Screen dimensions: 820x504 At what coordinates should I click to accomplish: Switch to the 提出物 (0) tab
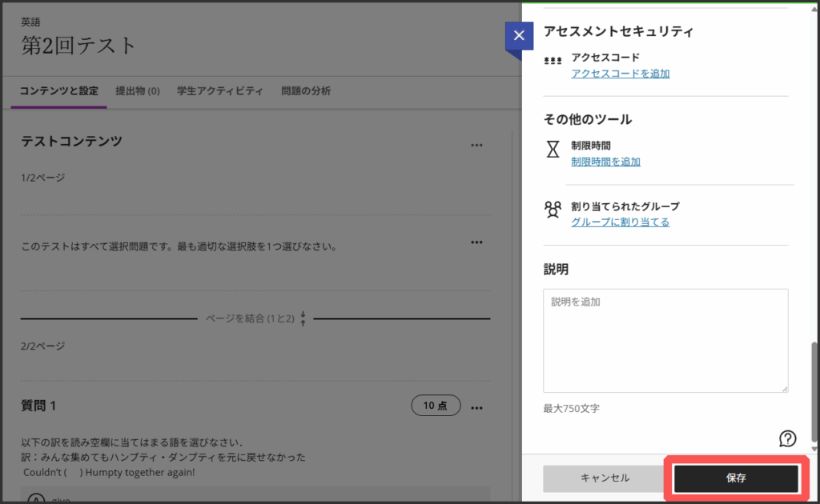138,91
